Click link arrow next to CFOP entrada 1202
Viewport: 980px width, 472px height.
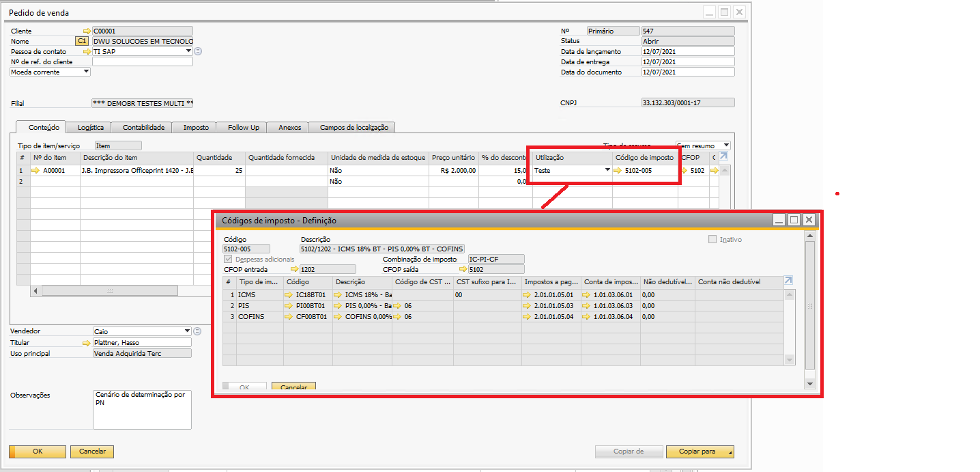[295, 269]
